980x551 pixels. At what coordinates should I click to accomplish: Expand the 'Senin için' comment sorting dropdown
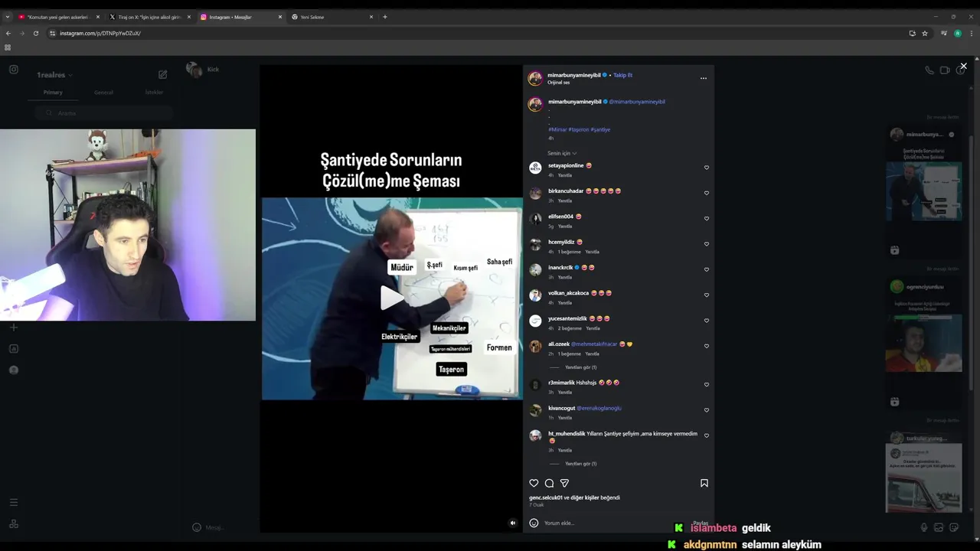pos(562,153)
